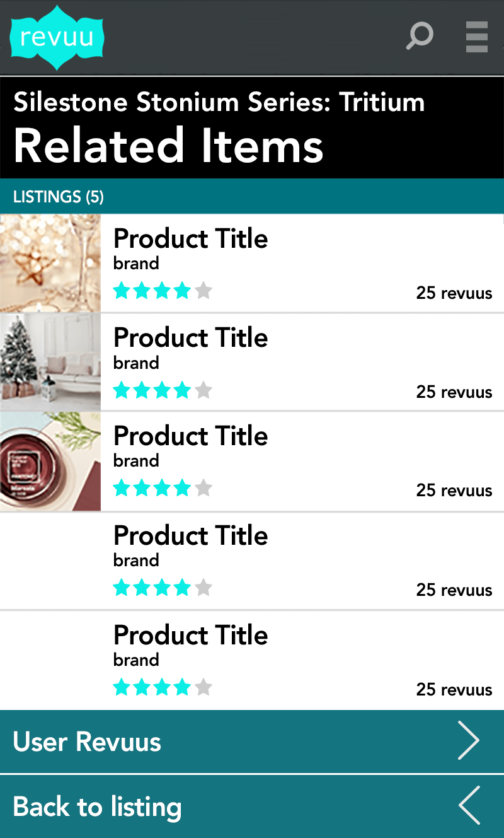Click the LISTINGS (5) header bar
Image resolution: width=504 pixels, height=838 pixels.
click(x=252, y=196)
